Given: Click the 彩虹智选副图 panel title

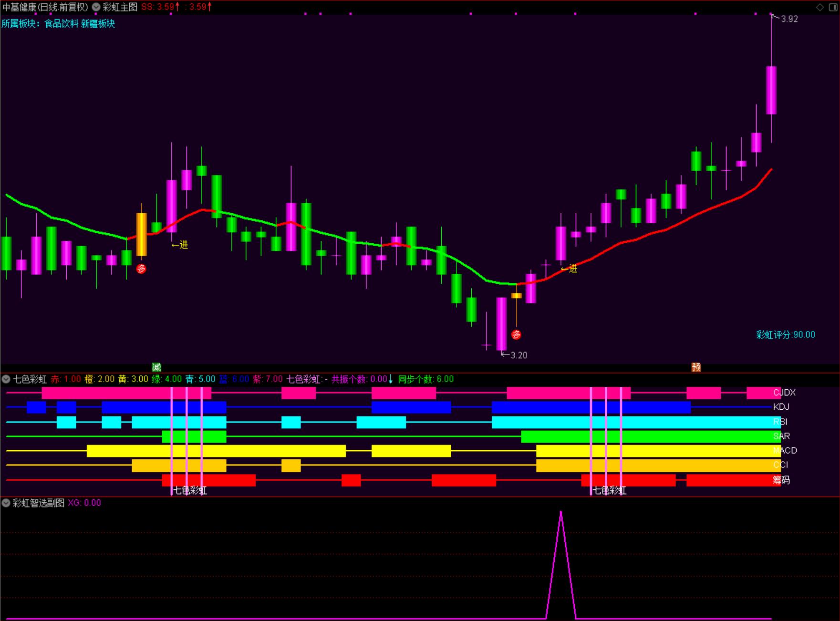Looking at the screenshot, I should (x=39, y=503).
